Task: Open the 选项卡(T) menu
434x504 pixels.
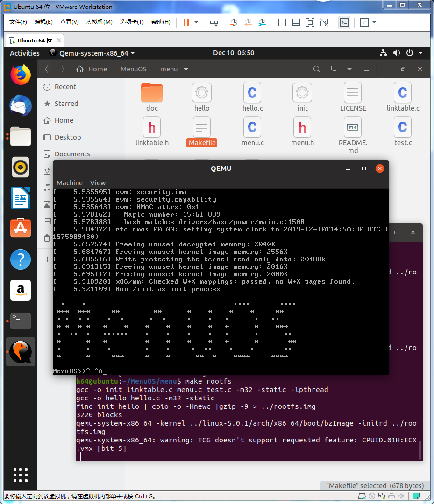Action: coord(132,22)
